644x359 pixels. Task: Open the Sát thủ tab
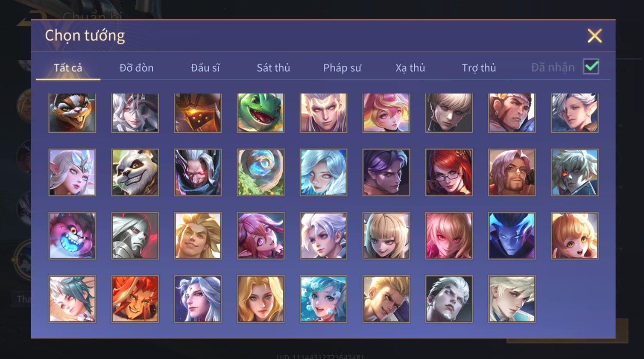coord(273,67)
